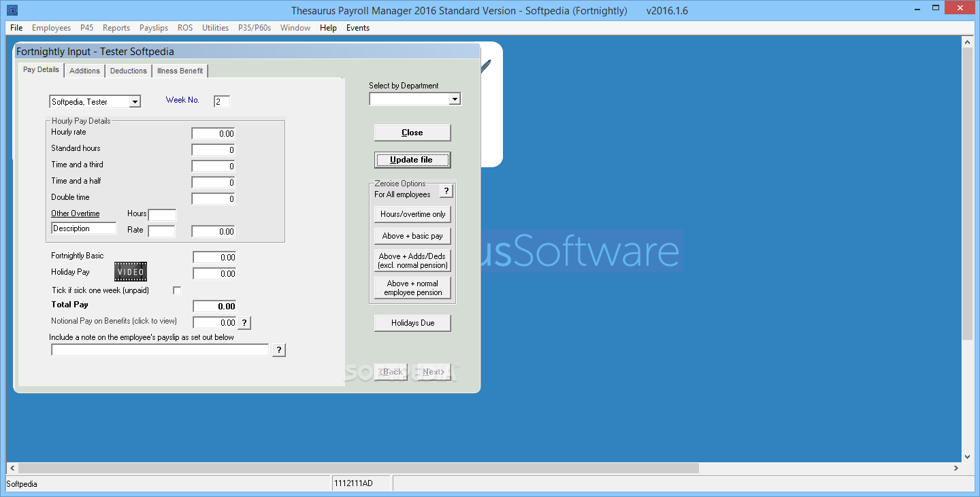This screenshot has width=980, height=497.
Task: Open the P35/P60s menu
Action: click(255, 28)
